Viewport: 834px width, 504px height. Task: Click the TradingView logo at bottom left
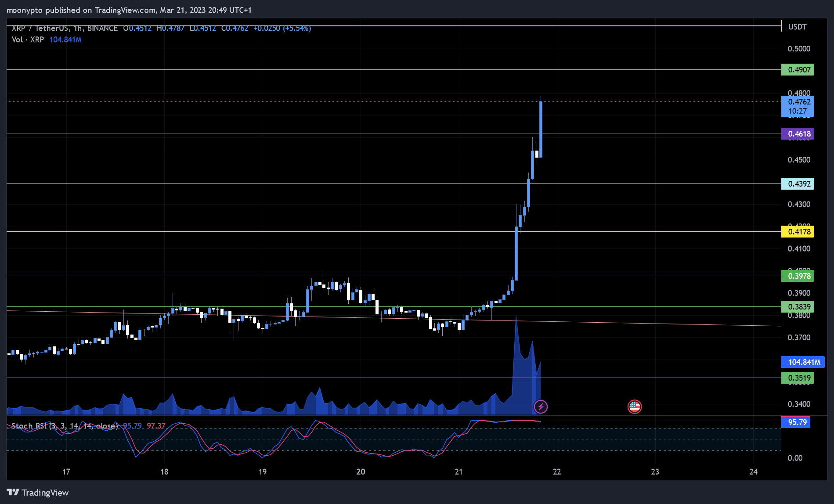[38, 493]
